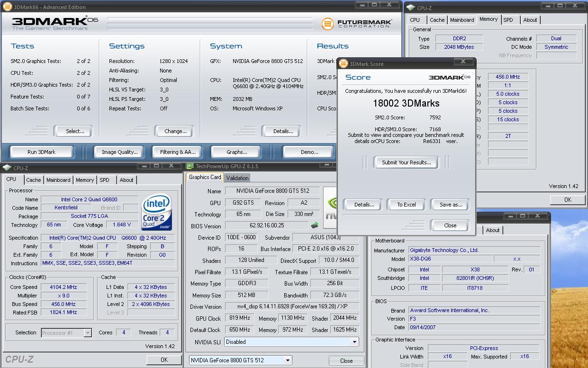The image size is (588, 368).
Task: Click the Close button in the Score dialog
Action: coord(451,225)
